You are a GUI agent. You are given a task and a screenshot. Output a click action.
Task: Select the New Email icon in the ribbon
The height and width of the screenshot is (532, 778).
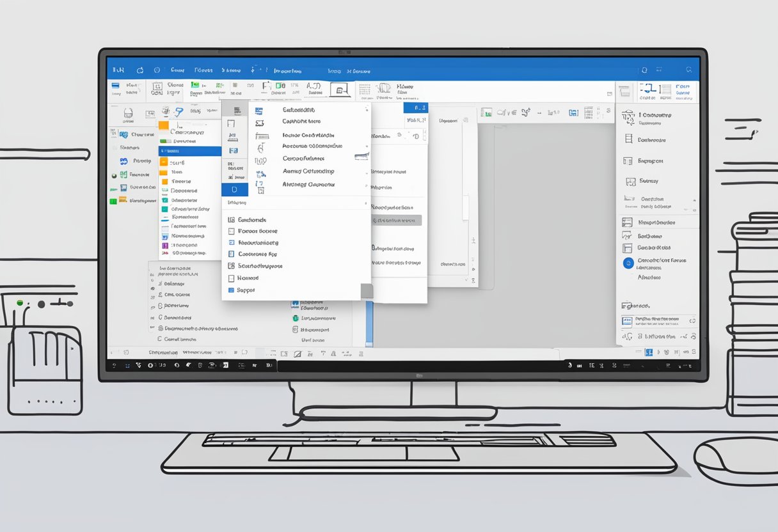click(x=117, y=88)
